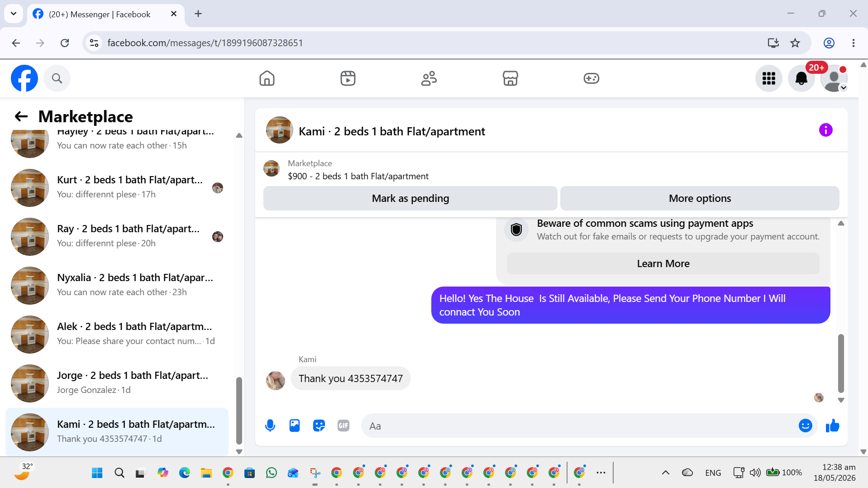Click the sent purple message bubble

pos(630,305)
